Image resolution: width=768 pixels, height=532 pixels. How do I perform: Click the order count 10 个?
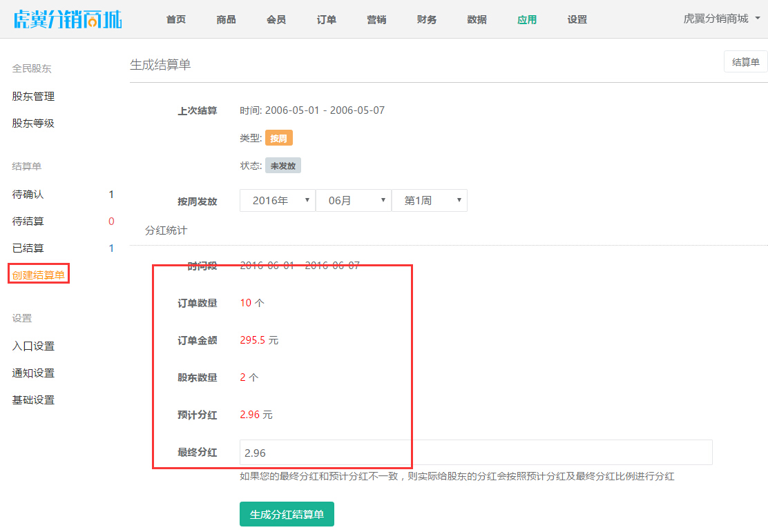[x=252, y=303]
